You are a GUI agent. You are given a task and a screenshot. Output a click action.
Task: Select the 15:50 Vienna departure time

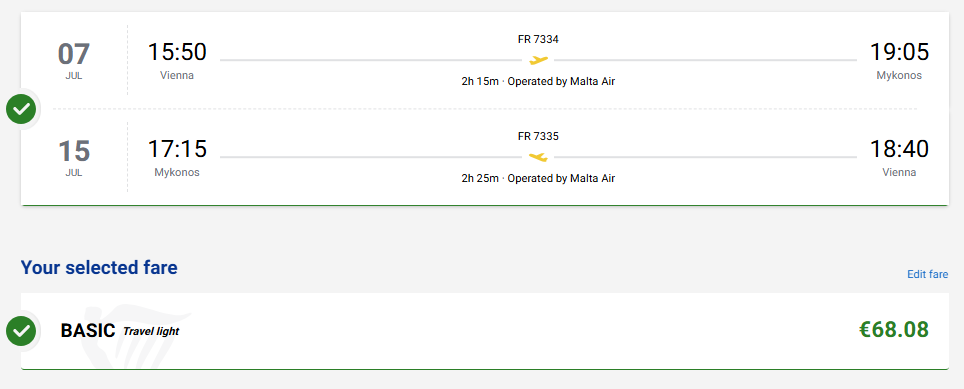[177, 52]
